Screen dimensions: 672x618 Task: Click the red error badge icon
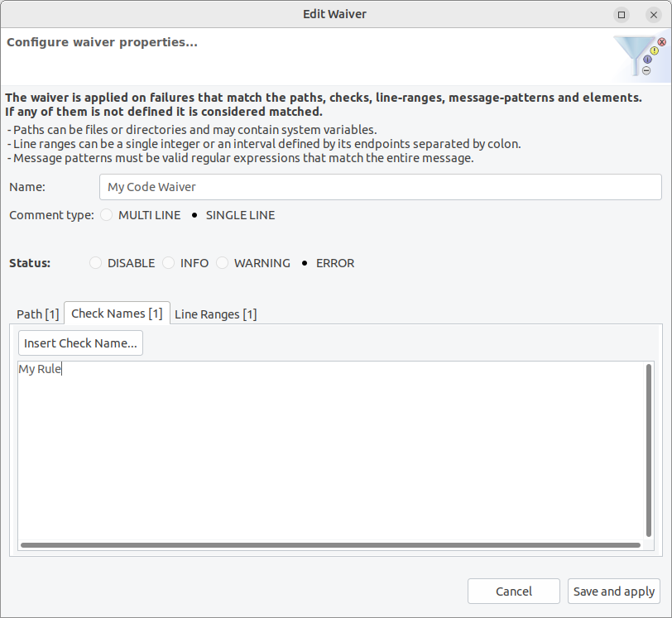tap(661, 41)
